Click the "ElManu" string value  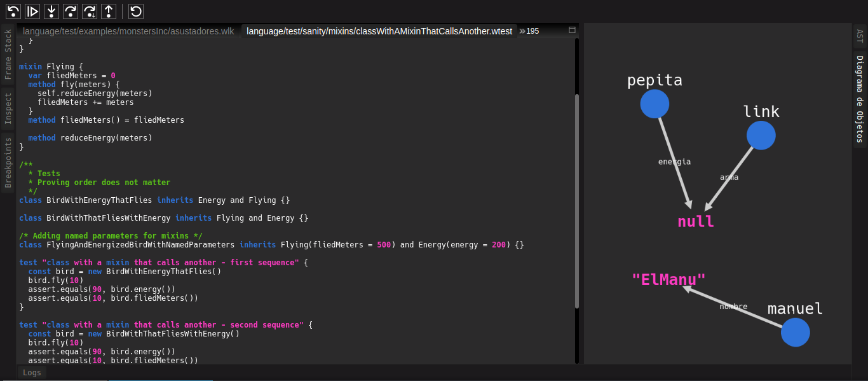(668, 279)
